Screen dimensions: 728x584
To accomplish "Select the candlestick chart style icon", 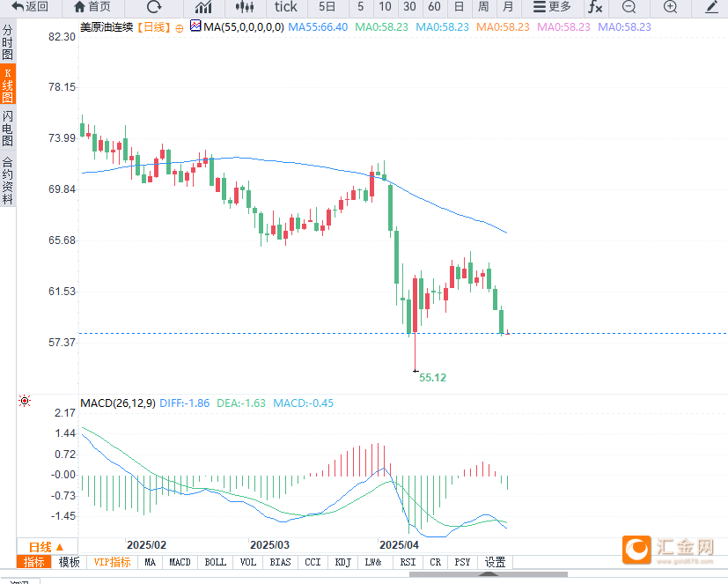I will coord(245,7).
